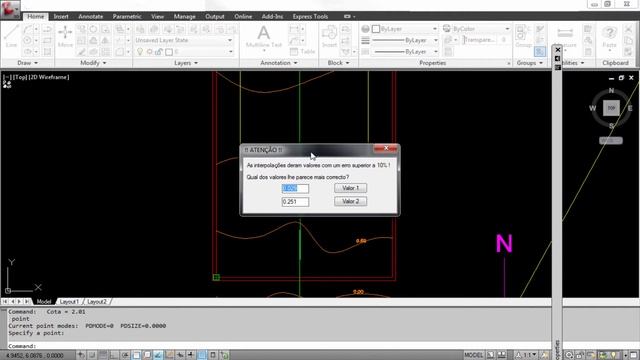Toggle Polar Tracking in status bar

[x=125, y=355]
